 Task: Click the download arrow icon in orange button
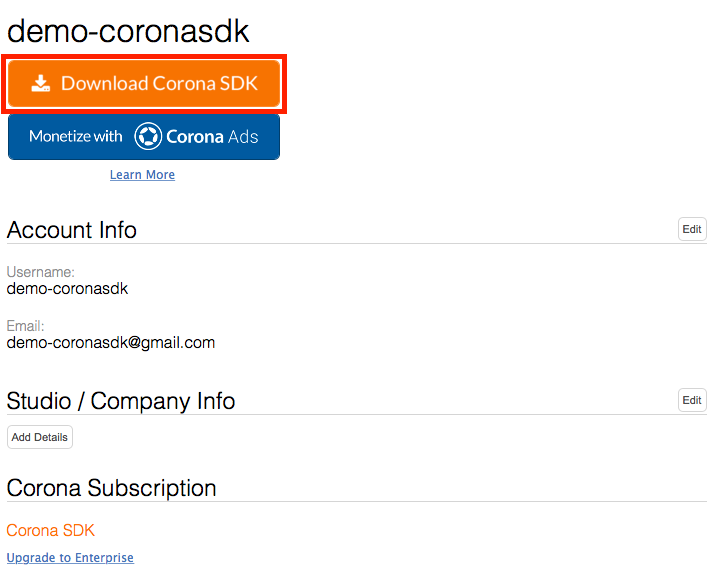click(41, 83)
